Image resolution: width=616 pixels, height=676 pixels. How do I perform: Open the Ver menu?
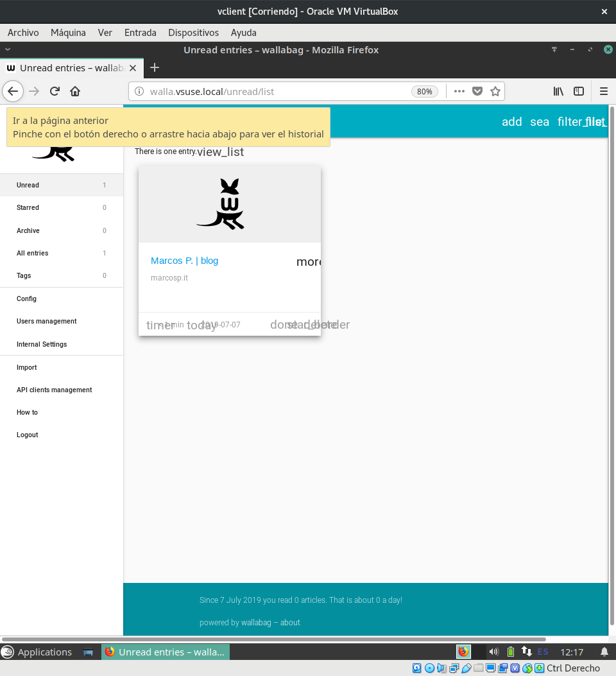tap(105, 33)
